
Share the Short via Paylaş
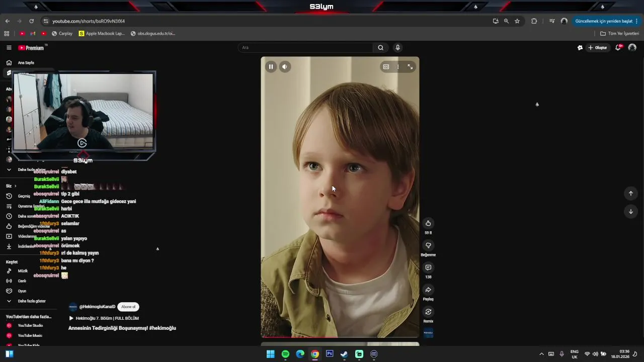pyautogui.click(x=428, y=290)
